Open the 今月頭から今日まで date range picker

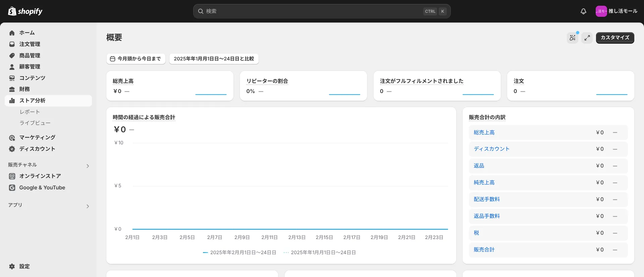136,59
